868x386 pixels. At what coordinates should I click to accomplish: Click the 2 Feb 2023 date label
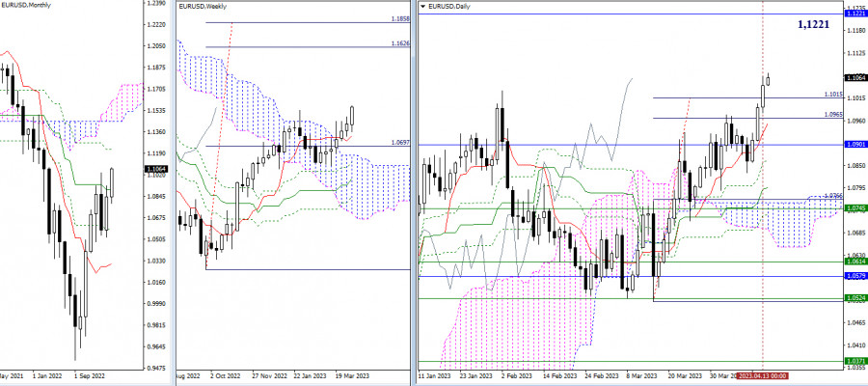(516, 375)
